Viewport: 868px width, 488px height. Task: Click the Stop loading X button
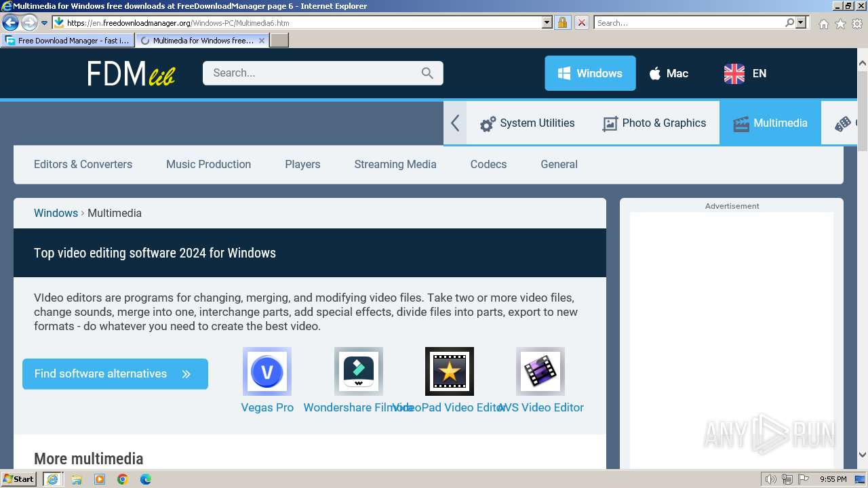coord(582,22)
